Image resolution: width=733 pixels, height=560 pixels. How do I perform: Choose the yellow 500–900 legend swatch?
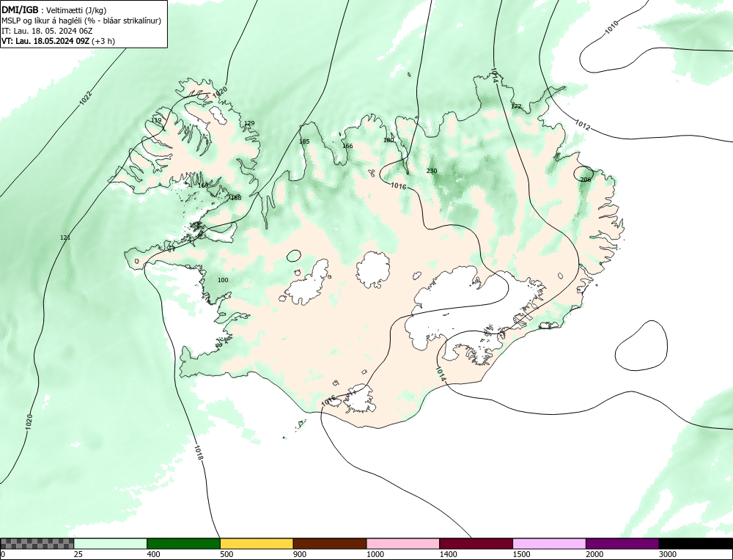click(x=257, y=543)
